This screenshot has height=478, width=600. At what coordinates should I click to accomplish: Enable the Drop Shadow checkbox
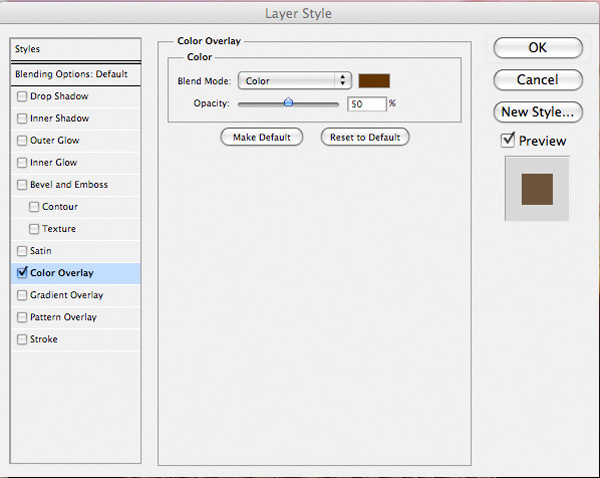[22, 96]
